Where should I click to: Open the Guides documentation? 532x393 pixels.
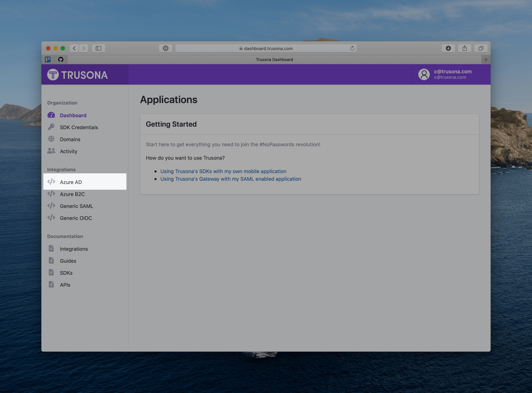[x=68, y=261]
